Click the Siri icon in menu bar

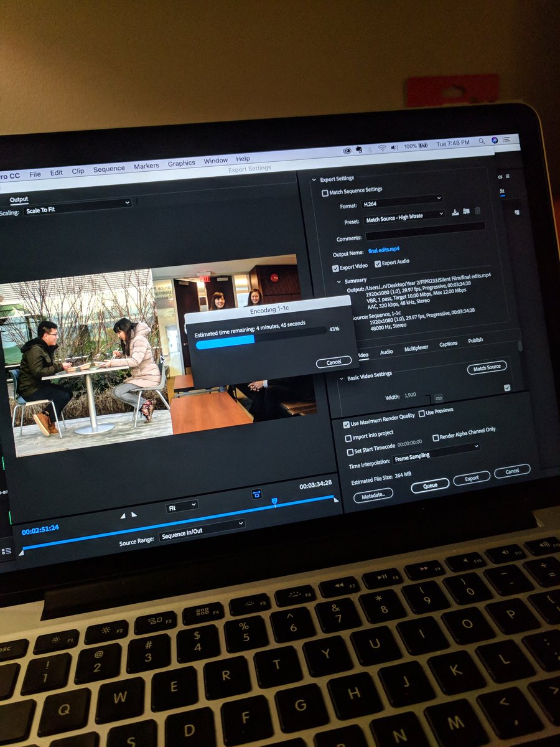point(495,140)
